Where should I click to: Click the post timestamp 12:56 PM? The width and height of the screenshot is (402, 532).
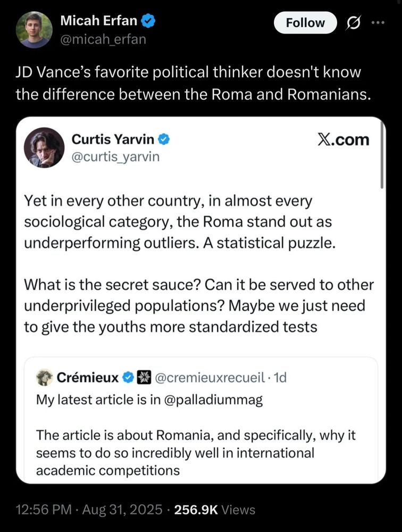click(x=41, y=510)
